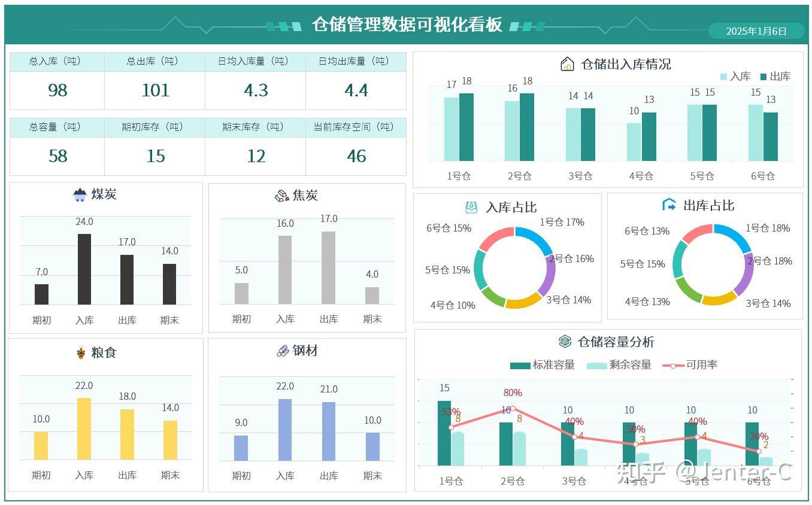This screenshot has width=812, height=505.
Task: Click the 53% point on 可用率 line
Action: (451, 427)
